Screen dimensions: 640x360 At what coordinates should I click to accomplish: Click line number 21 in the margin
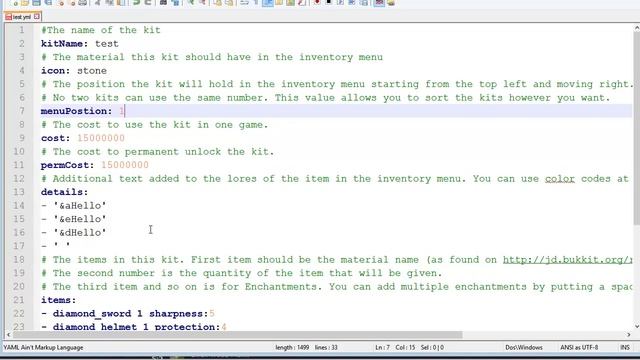[19, 300]
